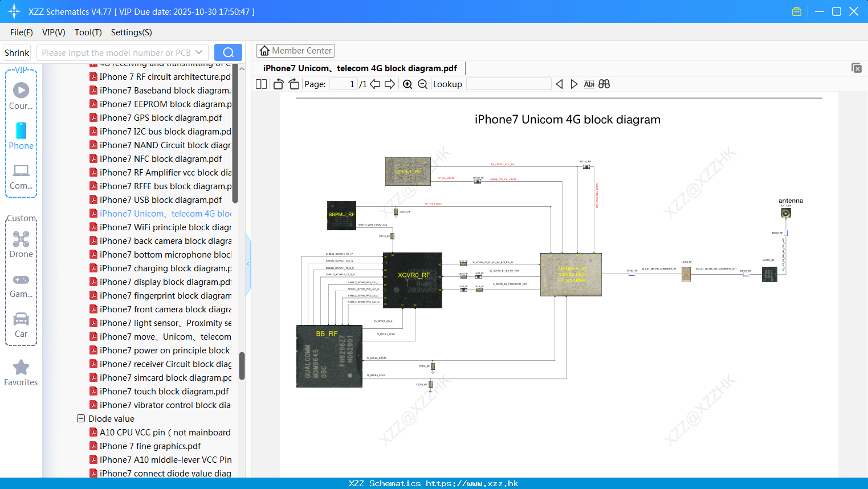Click the scroll up arrow of file list

242,68
